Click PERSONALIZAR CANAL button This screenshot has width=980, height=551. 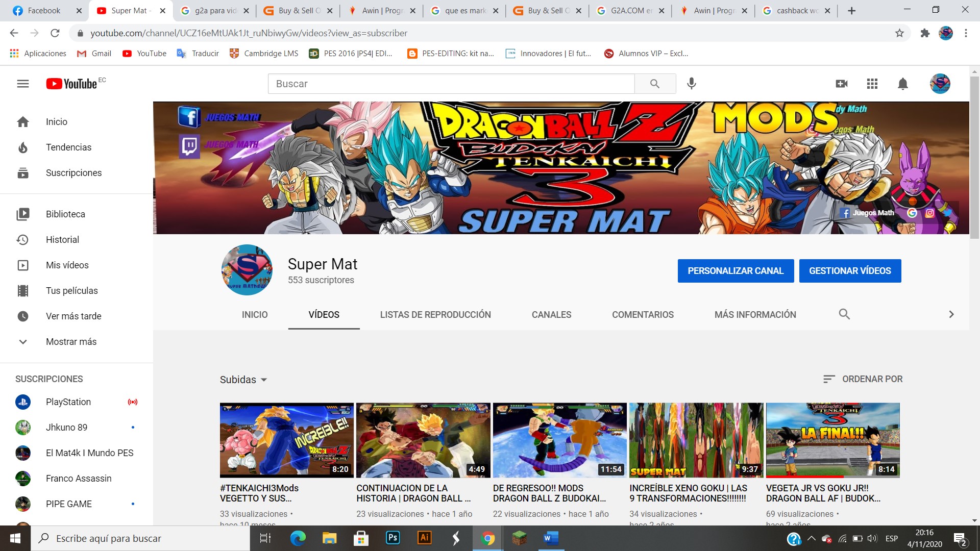pos(736,271)
